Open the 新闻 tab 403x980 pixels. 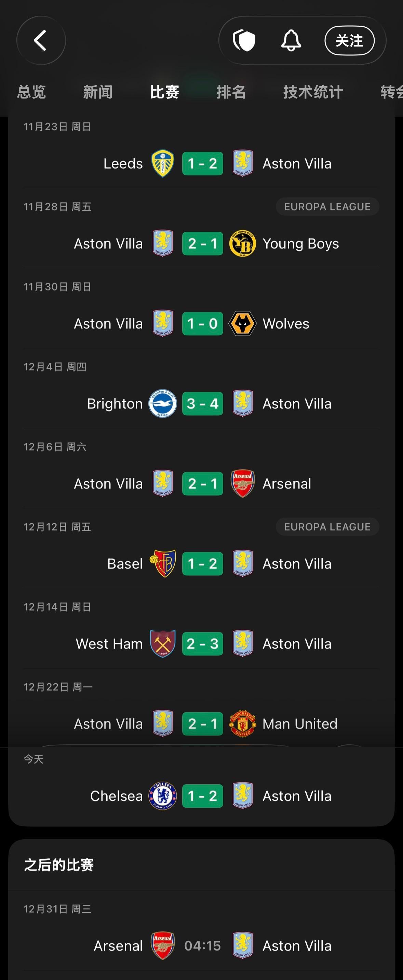(x=98, y=92)
